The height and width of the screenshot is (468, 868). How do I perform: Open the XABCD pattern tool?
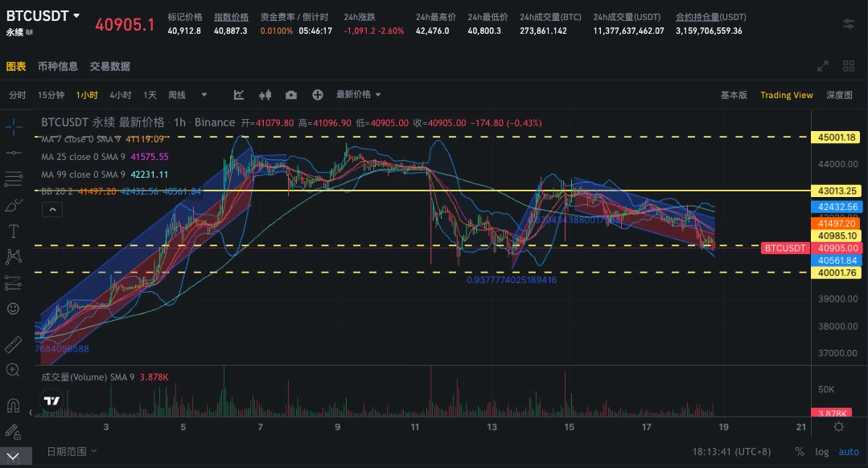(x=13, y=256)
